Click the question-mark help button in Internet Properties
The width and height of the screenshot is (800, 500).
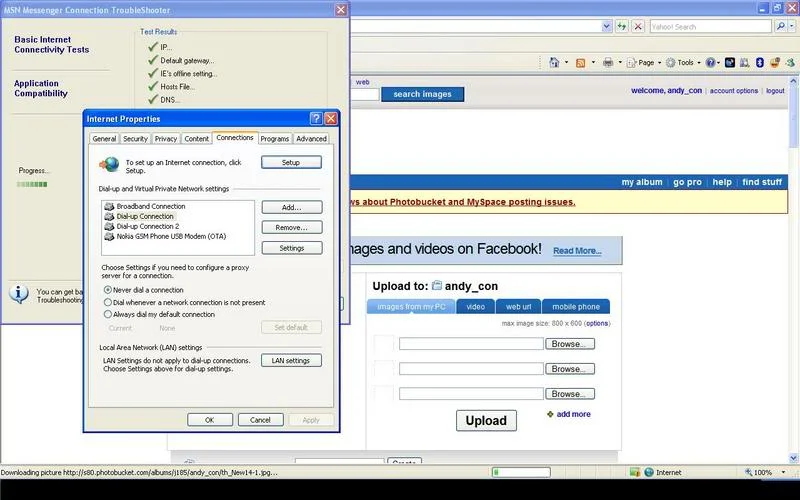[x=316, y=119]
